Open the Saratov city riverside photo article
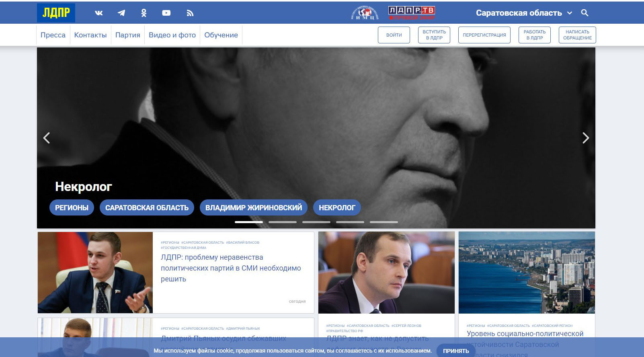The height and width of the screenshot is (357, 644). pyautogui.click(x=527, y=273)
